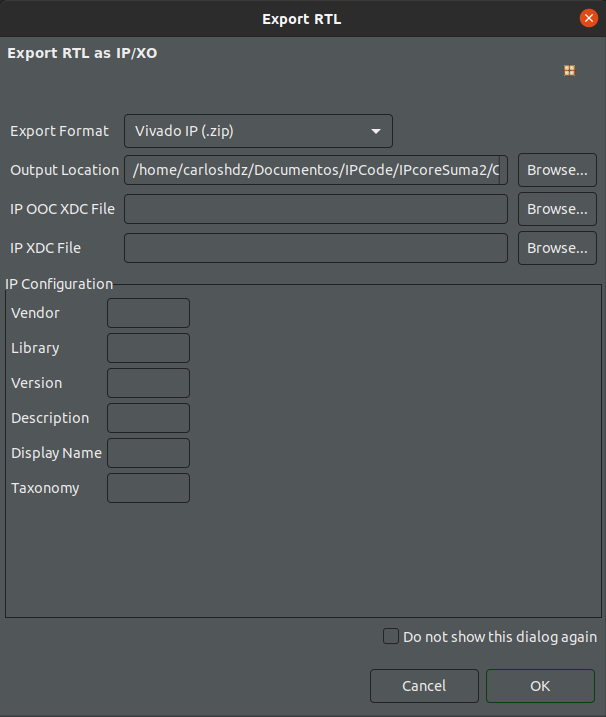Browse for IP OOC XDC File
The height and width of the screenshot is (717, 606).
557,209
